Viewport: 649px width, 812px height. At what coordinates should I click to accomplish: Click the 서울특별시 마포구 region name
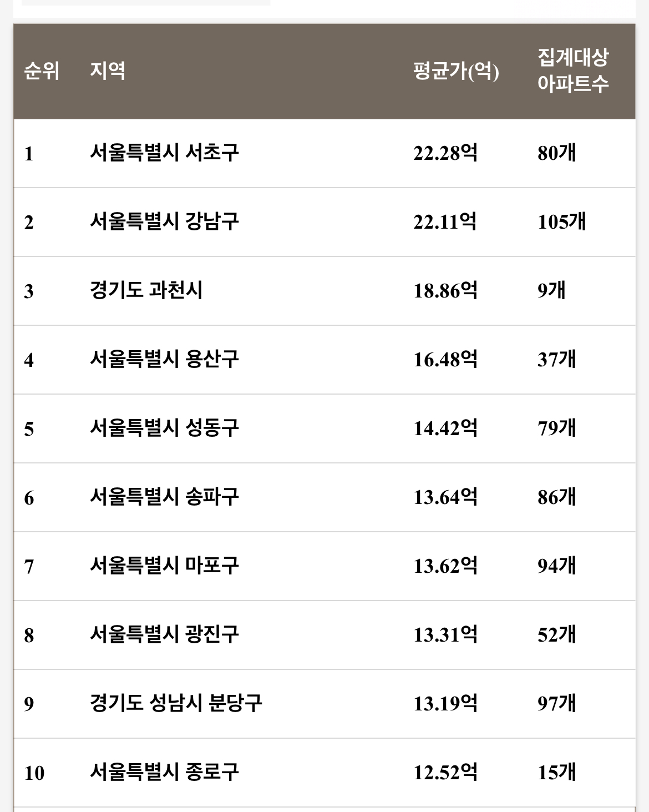(164, 566)
